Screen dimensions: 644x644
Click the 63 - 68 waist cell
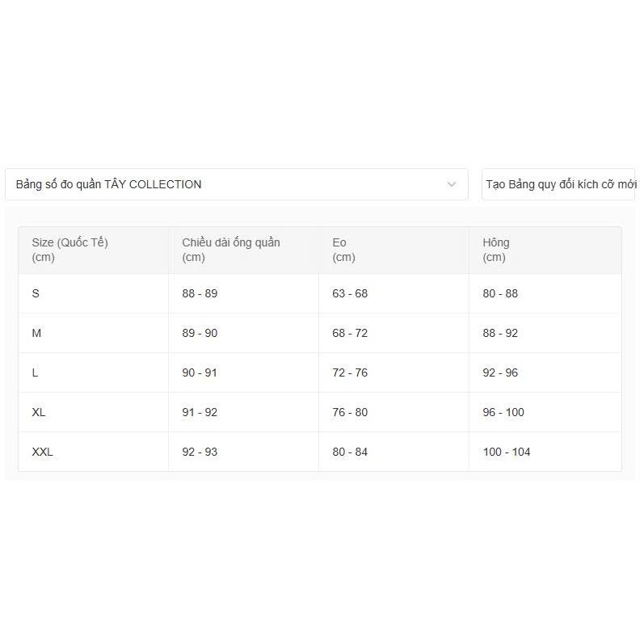click(350, 293)
